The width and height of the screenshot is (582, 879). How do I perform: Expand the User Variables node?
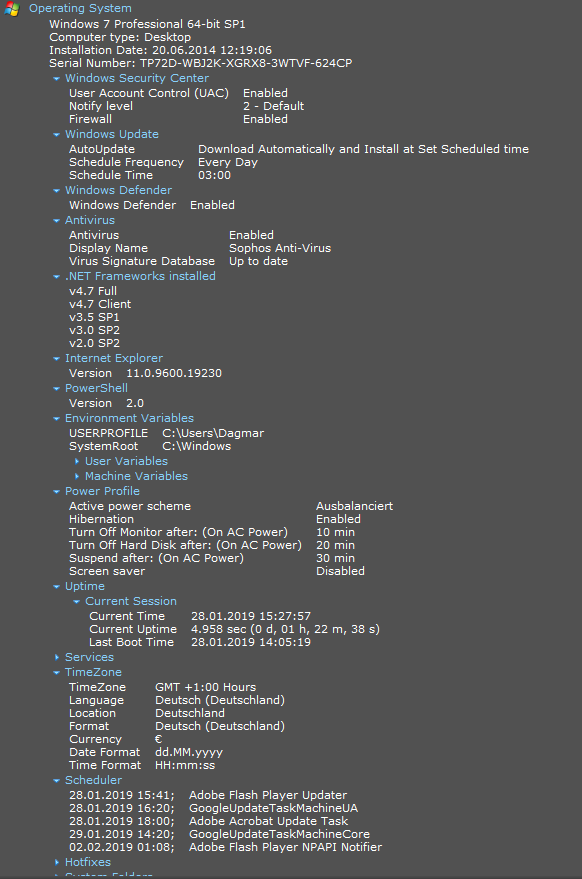(77, 461)
